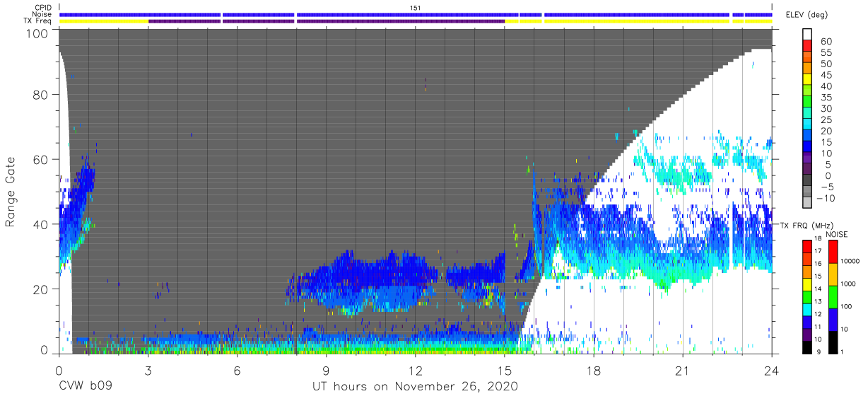Click the purple segment of TX Freq bar
The image size is (868, 401).
327,21
